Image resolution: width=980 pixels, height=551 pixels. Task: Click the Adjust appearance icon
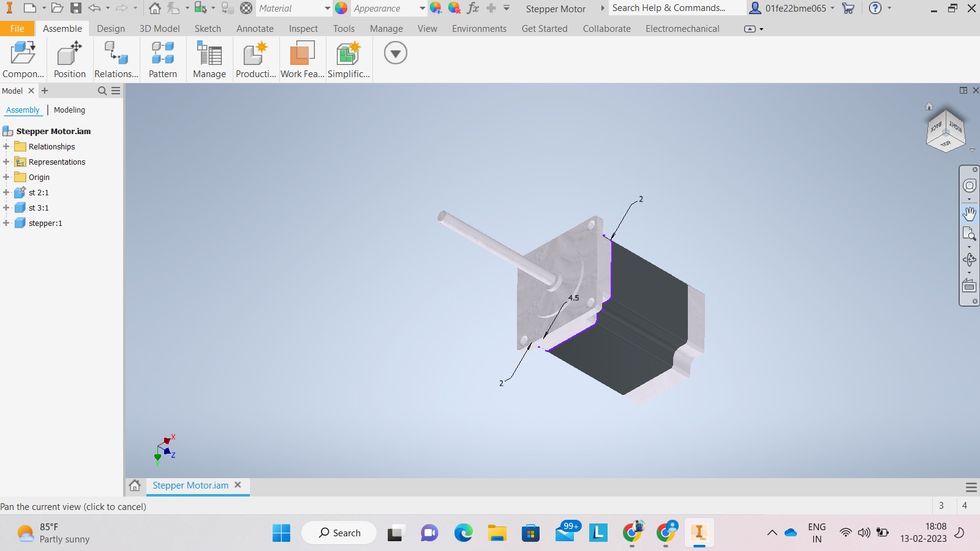(435, 8)
